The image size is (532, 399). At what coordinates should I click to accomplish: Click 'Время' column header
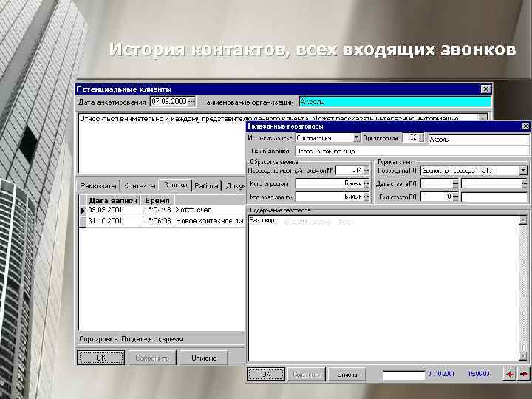point(157,200)
